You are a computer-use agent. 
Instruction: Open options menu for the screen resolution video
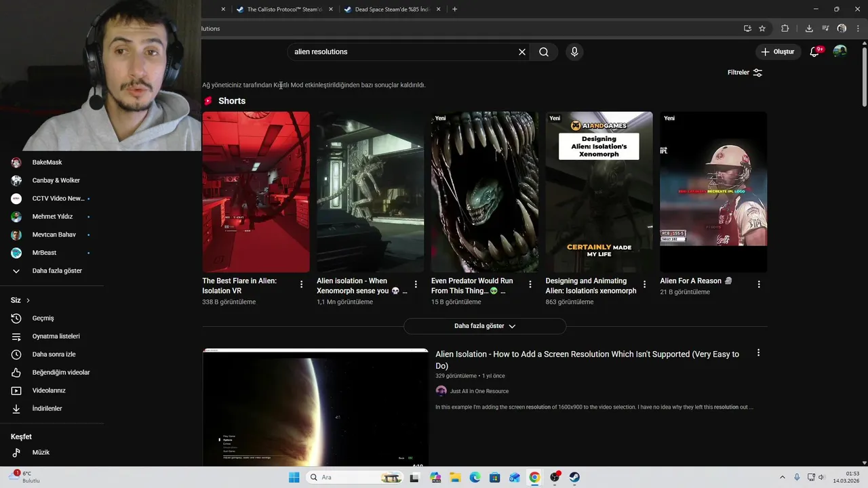click(758, 353)
